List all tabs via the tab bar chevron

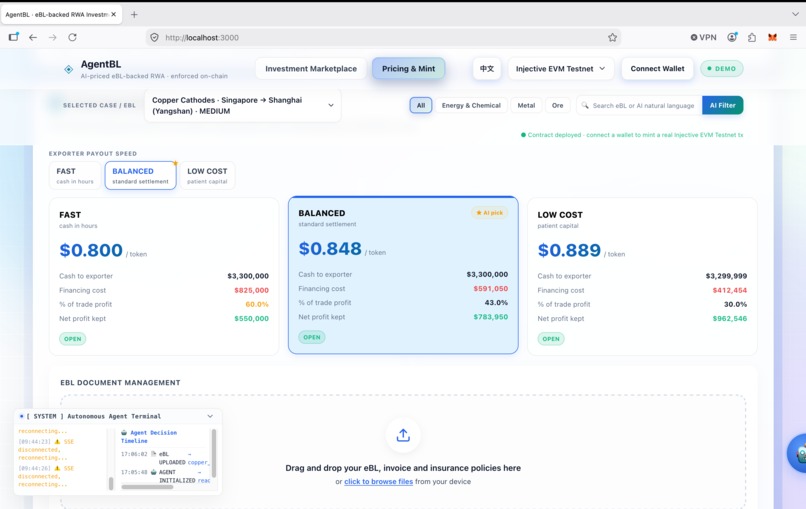(795, 14)
